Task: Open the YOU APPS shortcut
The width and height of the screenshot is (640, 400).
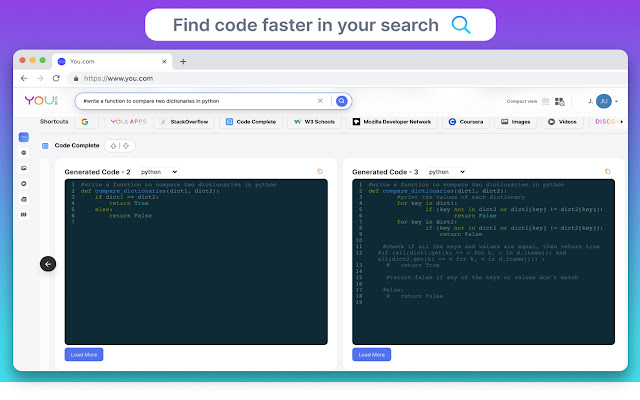Action: pyautogui.click(x=128, y=122)
